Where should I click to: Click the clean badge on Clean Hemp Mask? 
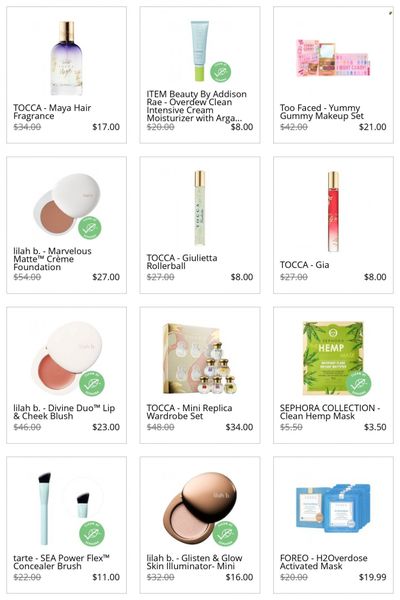[358, 383]
